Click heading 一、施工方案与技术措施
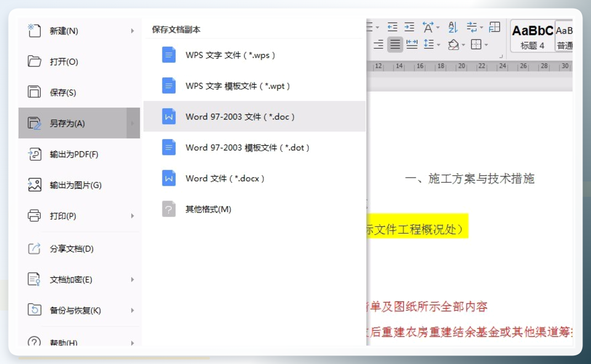Screen dimensions: 591x364 (x=470, y=178)
